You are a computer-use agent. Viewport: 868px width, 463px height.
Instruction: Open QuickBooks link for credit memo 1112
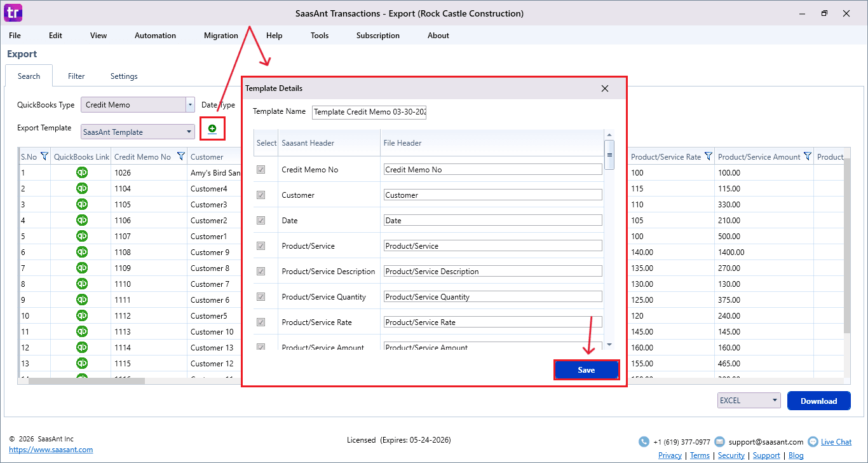[82, 315]
